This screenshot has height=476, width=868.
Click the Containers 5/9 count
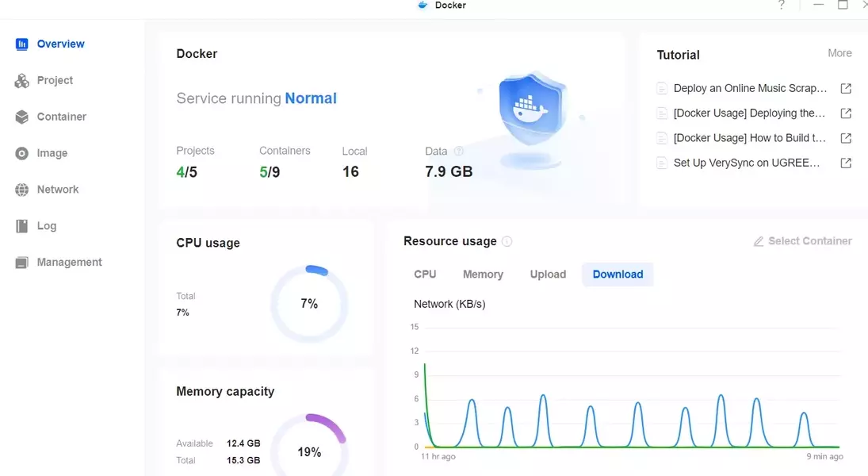(270, 172)
